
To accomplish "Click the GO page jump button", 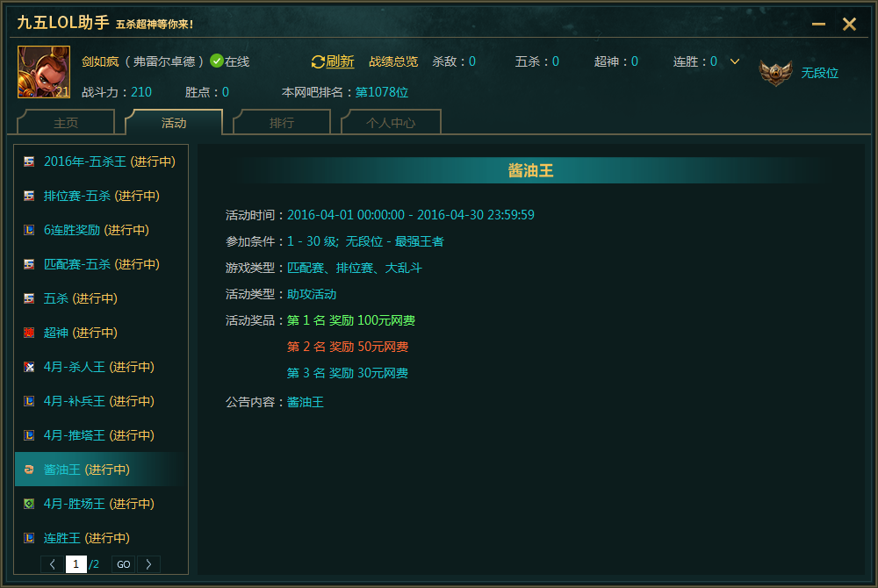I will coord(124,564).
